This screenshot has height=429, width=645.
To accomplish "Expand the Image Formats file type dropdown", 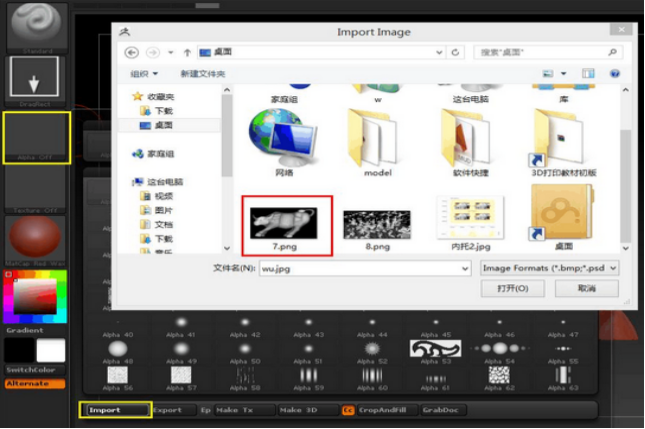I will [549, 268].
